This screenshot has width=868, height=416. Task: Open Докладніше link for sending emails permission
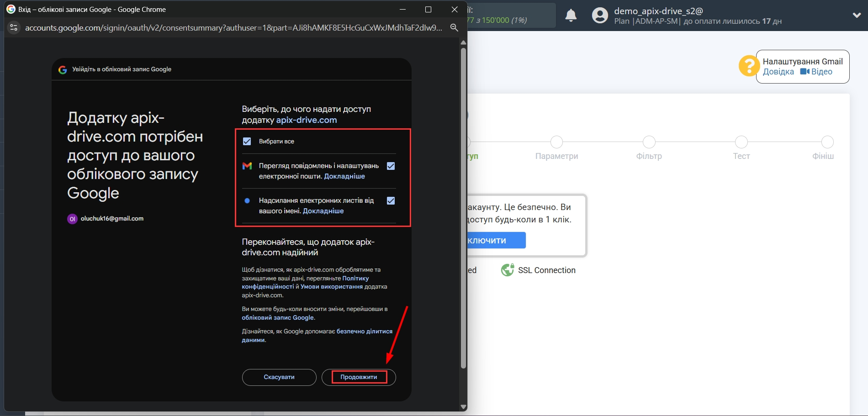(323, 211)
